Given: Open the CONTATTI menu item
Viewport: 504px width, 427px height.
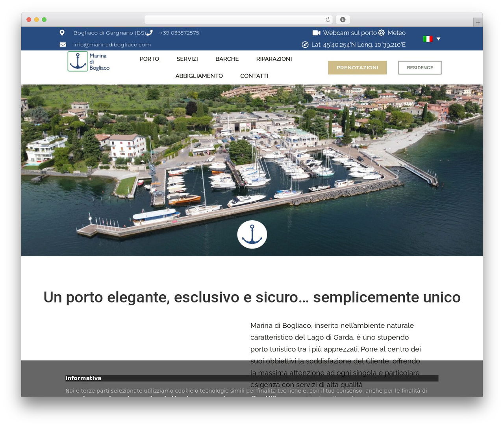Looking at the screenshot, I should pos(254,76).
